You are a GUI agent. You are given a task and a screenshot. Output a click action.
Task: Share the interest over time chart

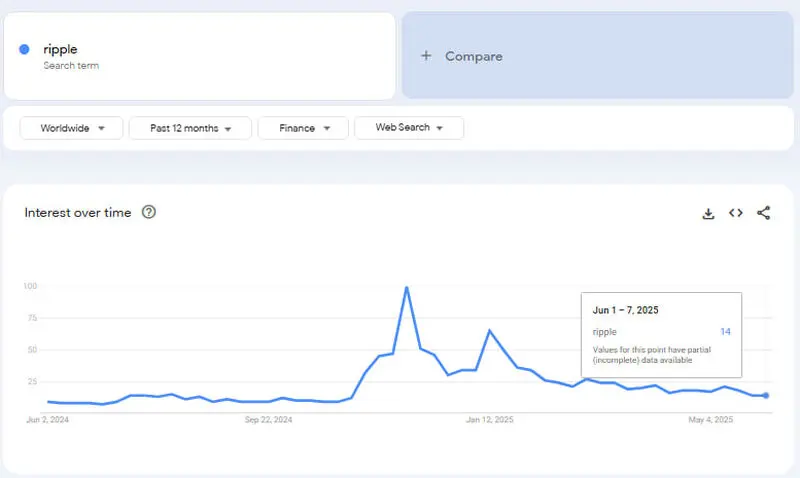coord(763,213)
